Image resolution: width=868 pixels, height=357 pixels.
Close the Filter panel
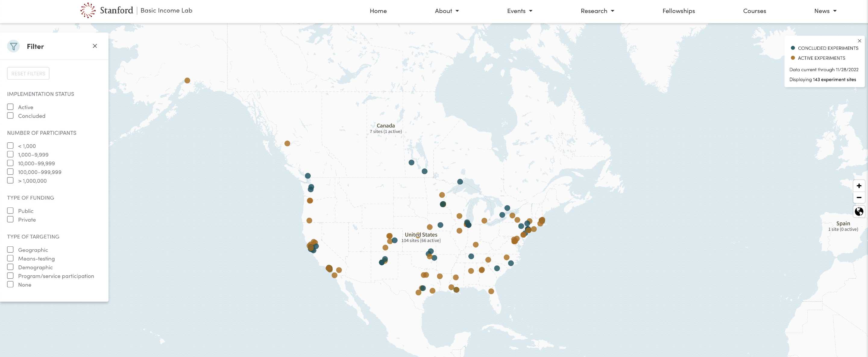coord(95,46)
